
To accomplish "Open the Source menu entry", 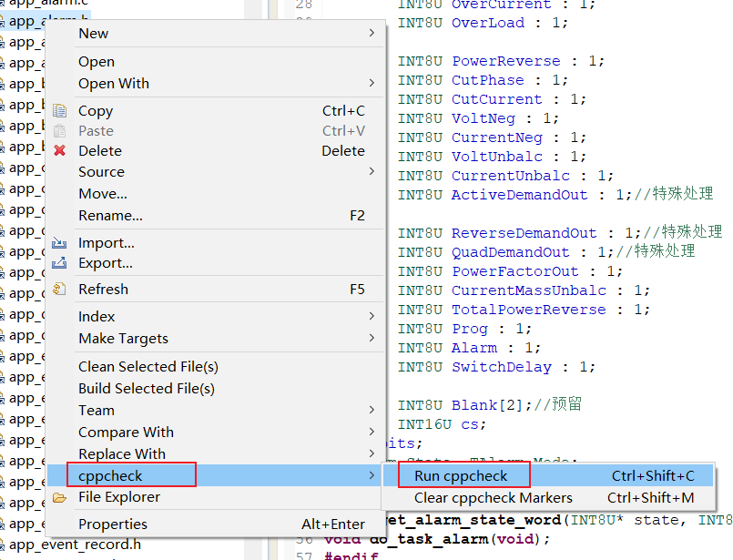I will click(216, 171).
